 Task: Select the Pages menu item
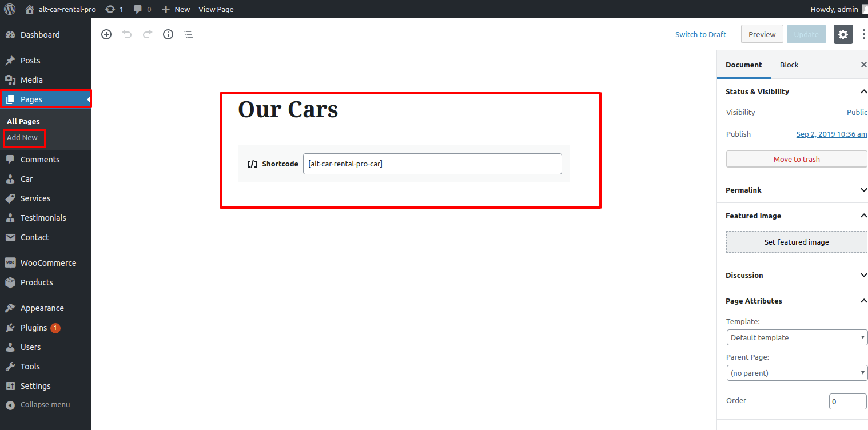point(46,99)
